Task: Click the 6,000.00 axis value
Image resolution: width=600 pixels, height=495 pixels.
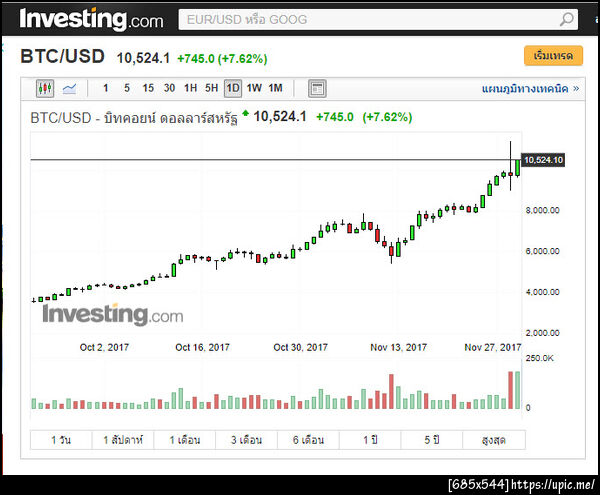Action: [543, 251]
